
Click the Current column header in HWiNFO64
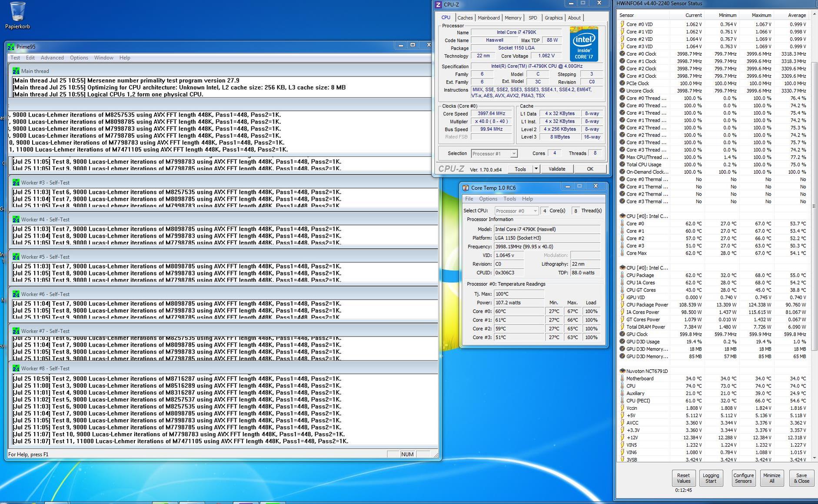coord(687,15)
